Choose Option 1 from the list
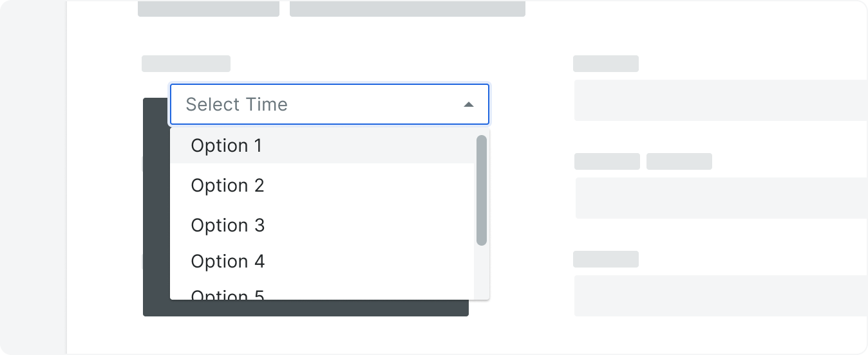The image size is (868, 355). (x=322, y=146)
